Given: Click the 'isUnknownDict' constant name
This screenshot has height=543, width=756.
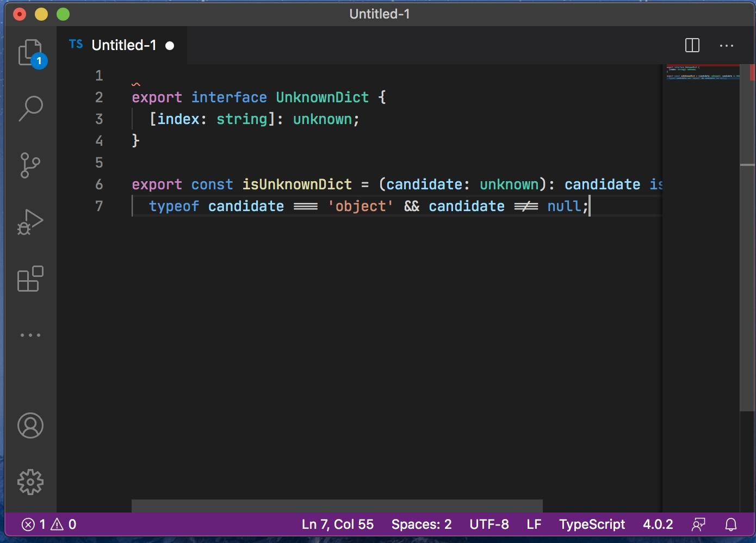Looking at the screenshot, I should (x=297, y=184).
